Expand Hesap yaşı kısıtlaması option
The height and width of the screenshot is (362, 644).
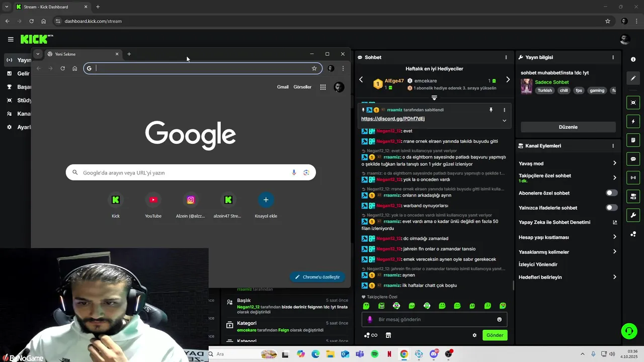click(568, 237)
